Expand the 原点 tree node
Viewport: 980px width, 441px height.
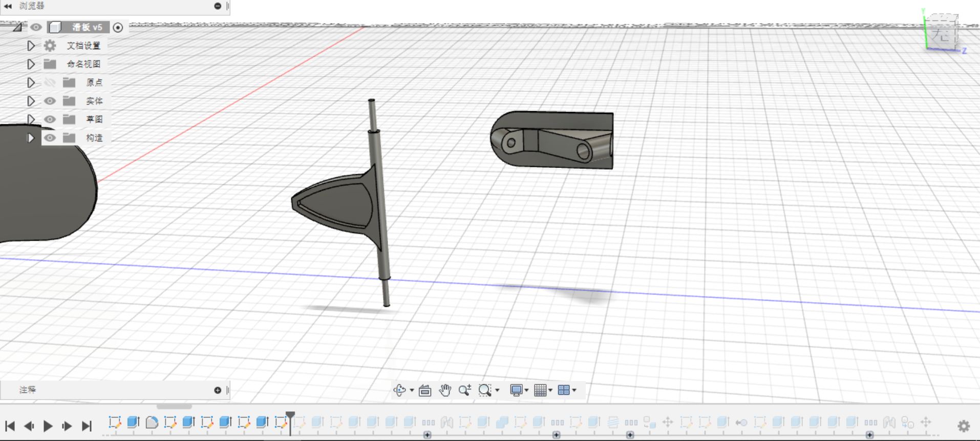31,82
